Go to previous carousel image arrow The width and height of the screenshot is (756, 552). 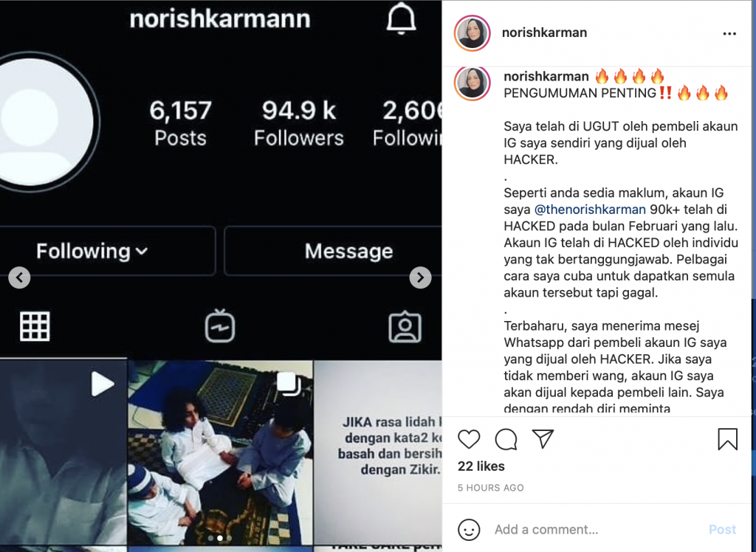pyautogui.click(x=19, y=277)
